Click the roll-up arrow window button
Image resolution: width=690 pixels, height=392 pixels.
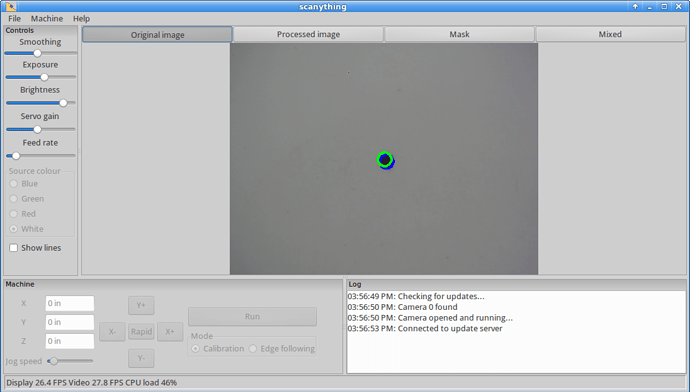[x=635, y=6]
